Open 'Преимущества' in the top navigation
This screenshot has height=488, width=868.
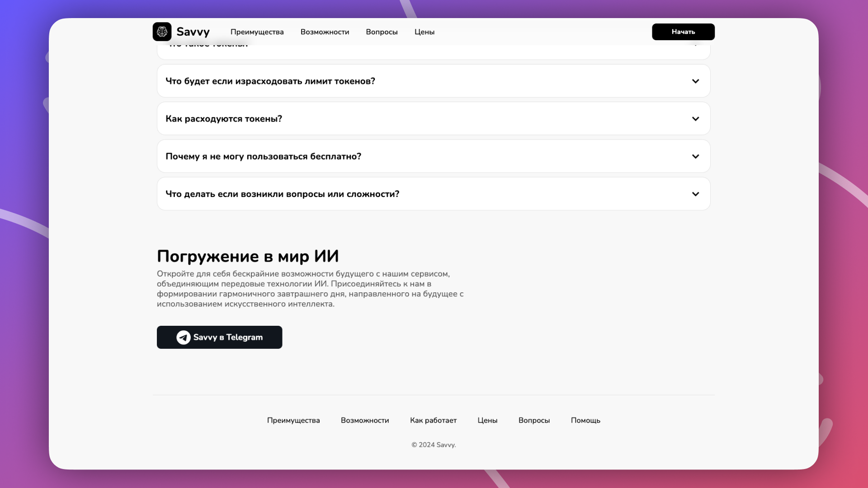click(257, 32)
